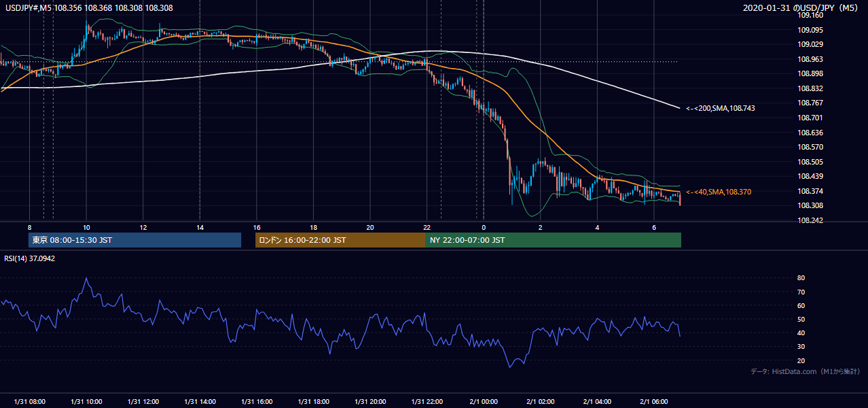
Task: Click the ロンドン 16:00-22:00 JST session bar
Action: pos(340,240)
